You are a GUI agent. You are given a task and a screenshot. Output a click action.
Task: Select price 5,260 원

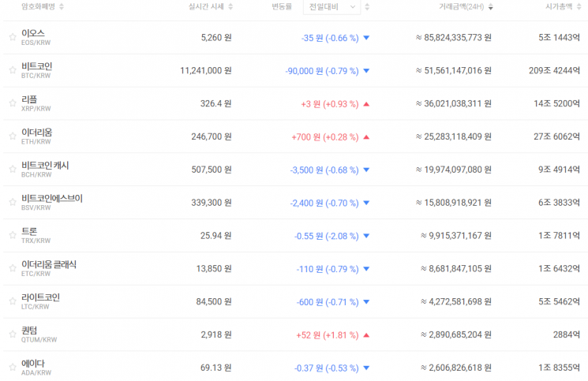pos(216,37)
